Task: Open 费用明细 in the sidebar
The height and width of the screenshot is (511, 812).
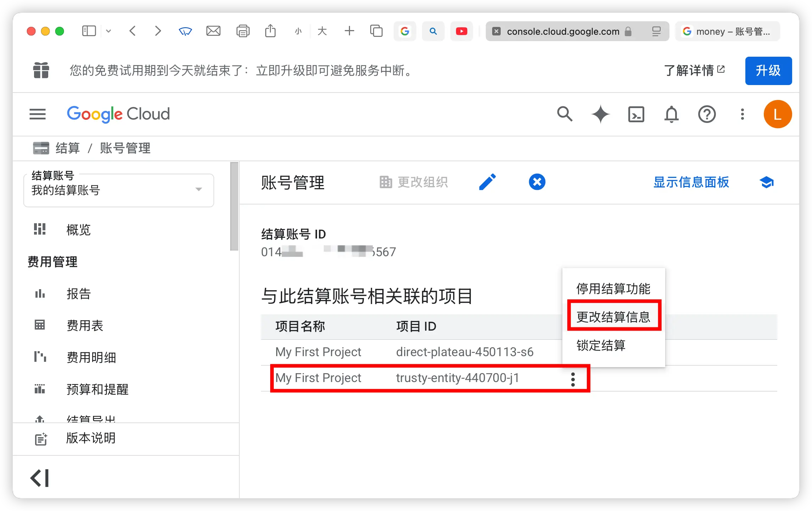Action: coord(91,357)
